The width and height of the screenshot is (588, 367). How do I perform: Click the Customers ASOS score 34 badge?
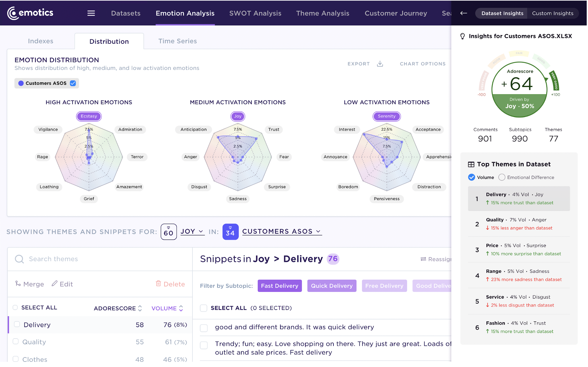pyautogui.click(x=230, y=232)
